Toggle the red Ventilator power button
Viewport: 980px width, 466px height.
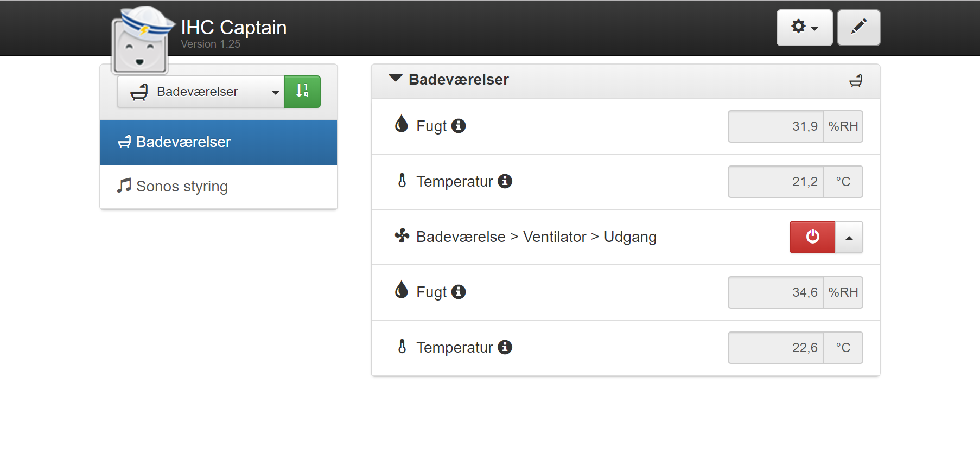click(812, 237)
